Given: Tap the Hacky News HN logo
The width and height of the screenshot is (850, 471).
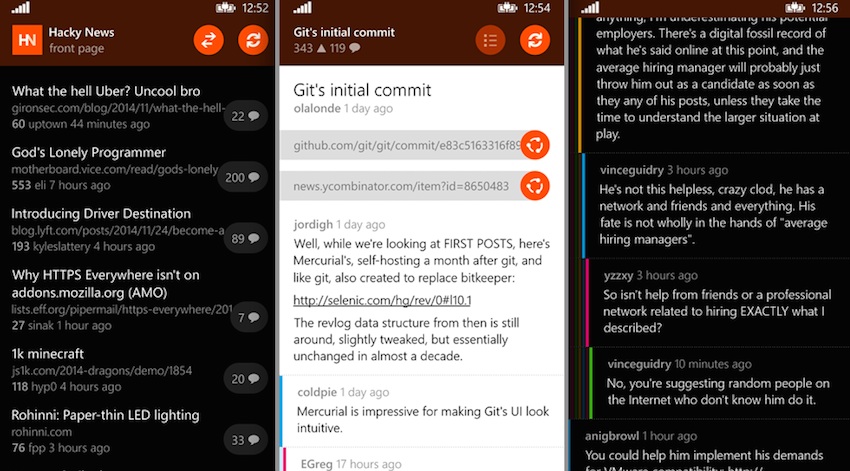Looking at the screenshot, I should (27, 40).
